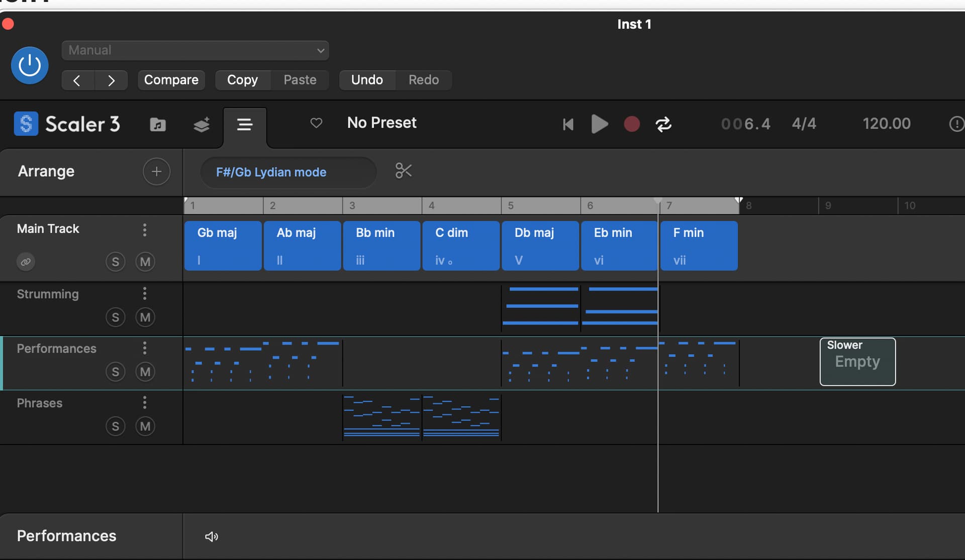The image size is (965, 560).
Task: Open the Manual preset dropdown
Action: point(195,50)
